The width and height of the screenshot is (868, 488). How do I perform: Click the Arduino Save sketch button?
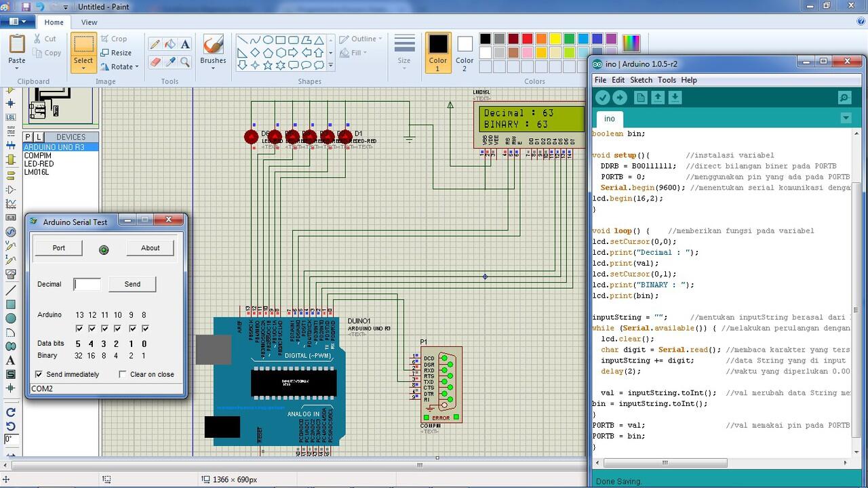pyautogui.click(x=675, y=98)
